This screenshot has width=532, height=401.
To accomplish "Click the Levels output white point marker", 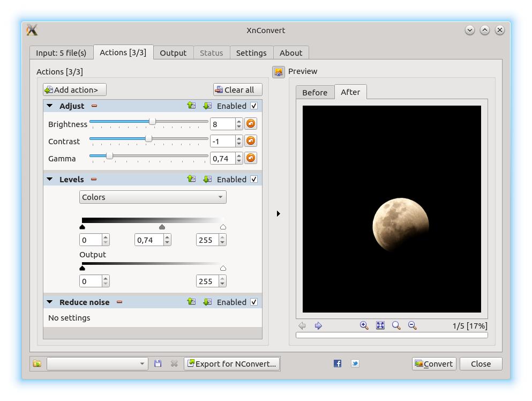I will [x=223, y=268].
